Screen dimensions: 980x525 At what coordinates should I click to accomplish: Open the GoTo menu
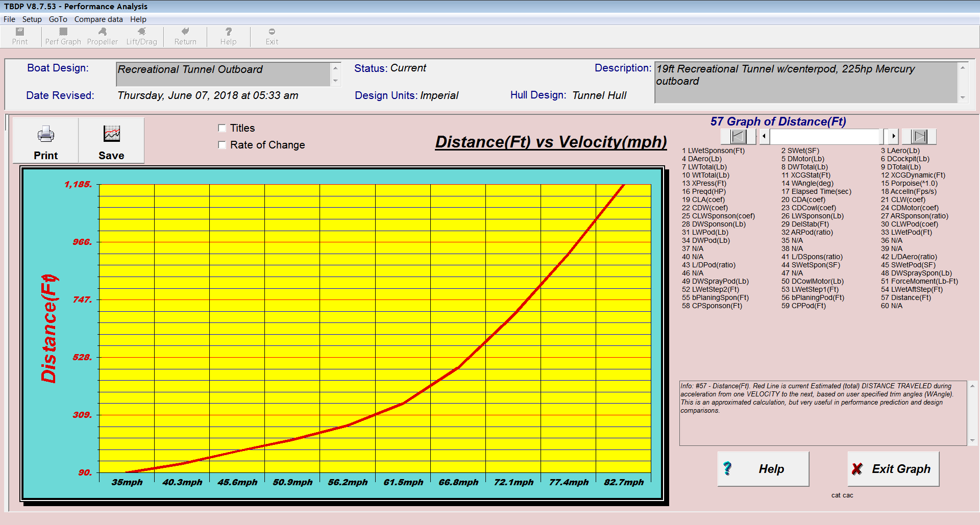(x=58, y=19)
